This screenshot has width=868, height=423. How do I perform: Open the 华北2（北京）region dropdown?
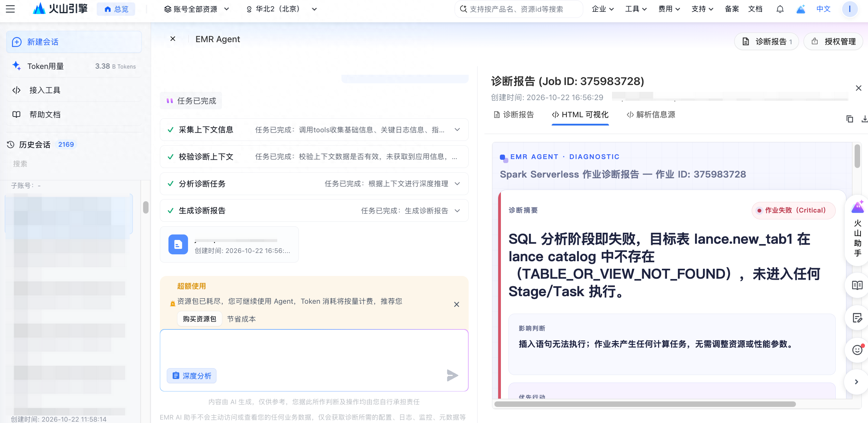pos(282,9)
